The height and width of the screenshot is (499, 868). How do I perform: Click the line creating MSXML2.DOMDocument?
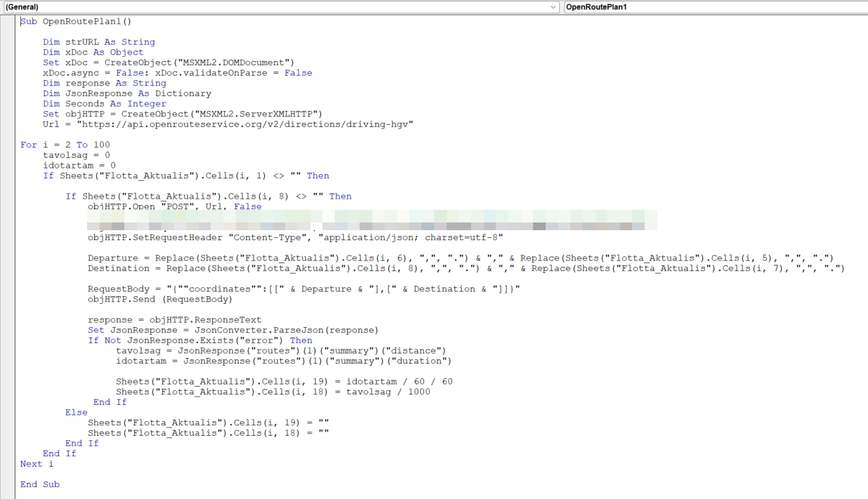pyautogui.click(x=169, y=62)
